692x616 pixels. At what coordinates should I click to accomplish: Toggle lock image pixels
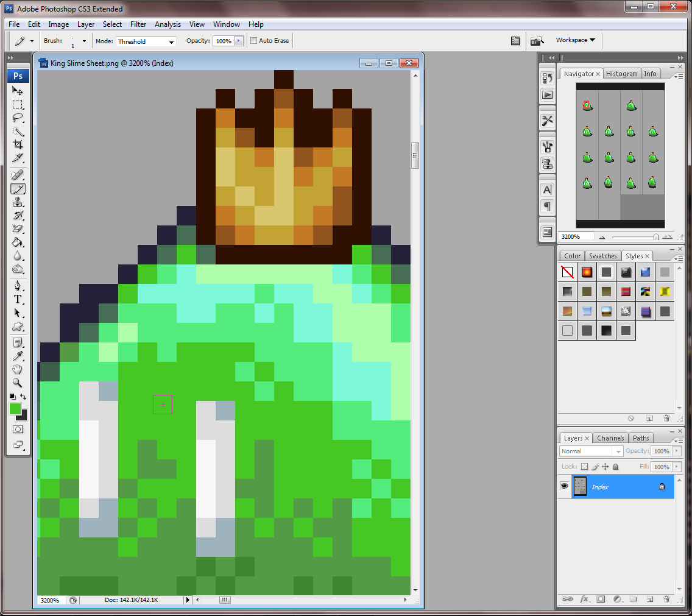[595, 467]
